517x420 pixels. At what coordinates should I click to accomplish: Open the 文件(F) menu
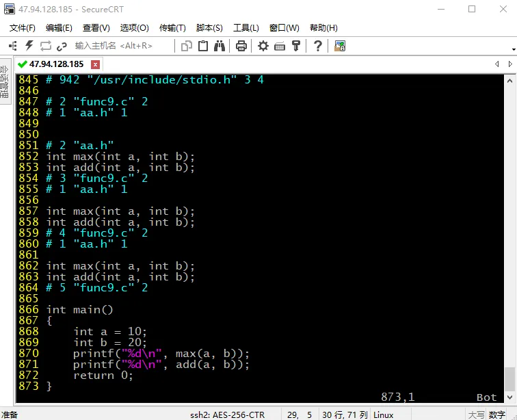(23, 28)
